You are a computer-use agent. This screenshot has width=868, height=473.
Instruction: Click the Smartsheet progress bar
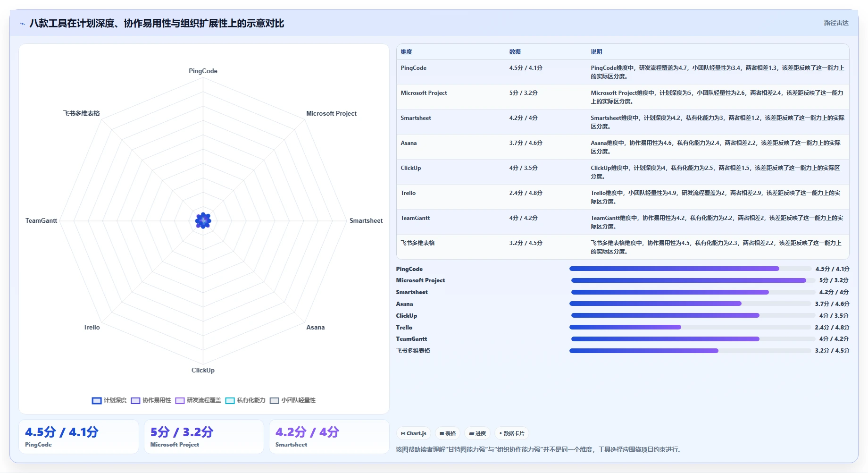(x=693, y=292)
